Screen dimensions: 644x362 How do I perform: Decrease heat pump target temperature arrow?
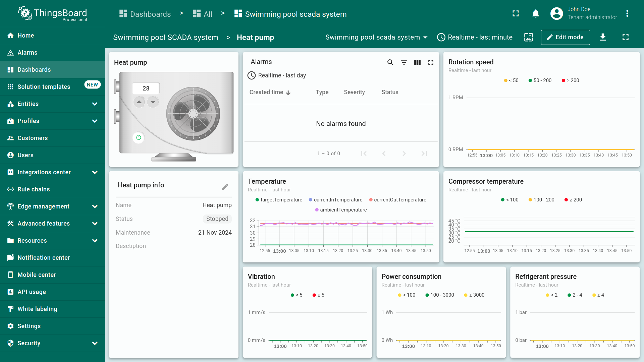click(x=153, y=102)
